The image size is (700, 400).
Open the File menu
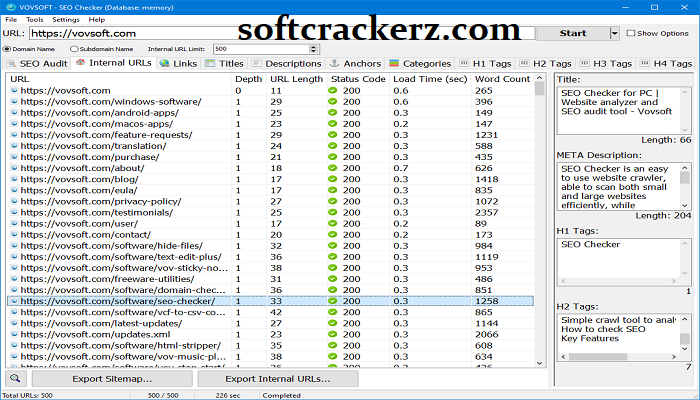click(x=11, y=20)
